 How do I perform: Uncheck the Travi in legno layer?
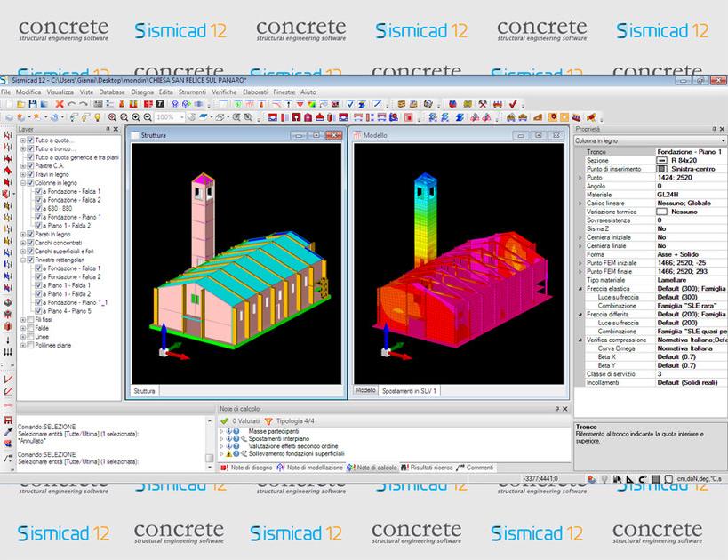pyautogui.click(x=28, y=176)
